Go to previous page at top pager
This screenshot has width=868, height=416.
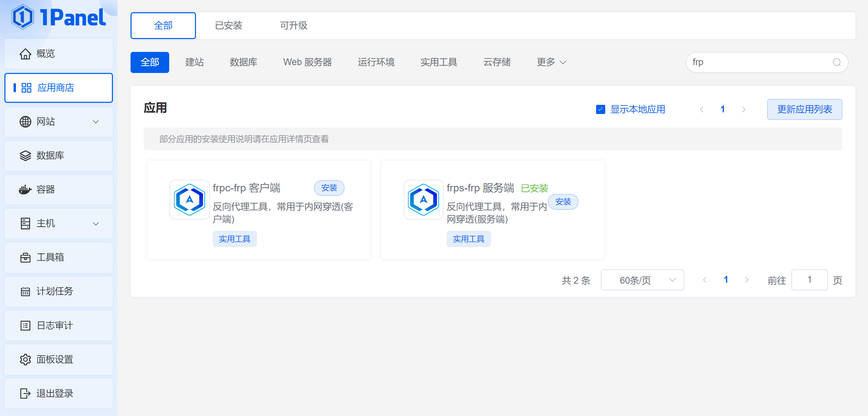point(702,109)
